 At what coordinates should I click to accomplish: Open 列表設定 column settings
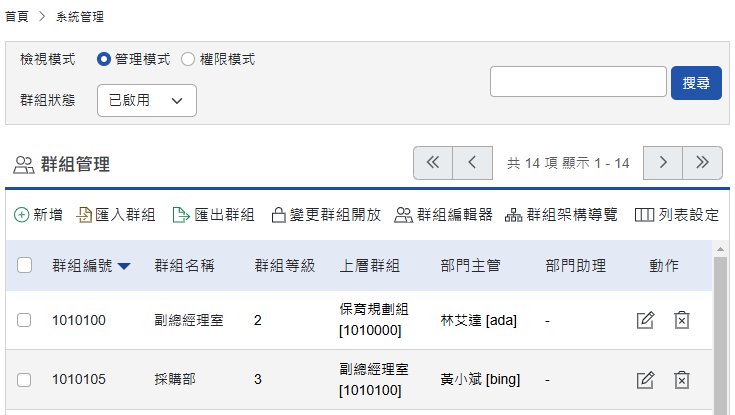[x=677, y=215]
